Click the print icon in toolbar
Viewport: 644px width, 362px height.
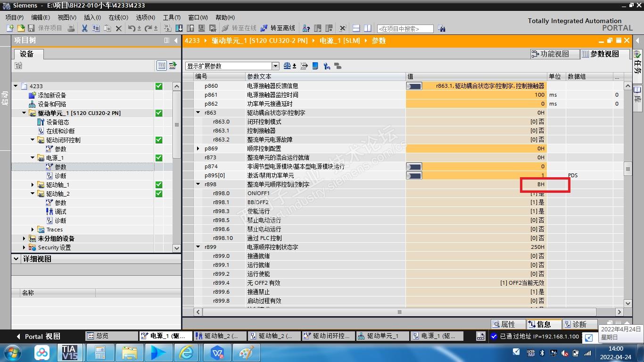71,28
